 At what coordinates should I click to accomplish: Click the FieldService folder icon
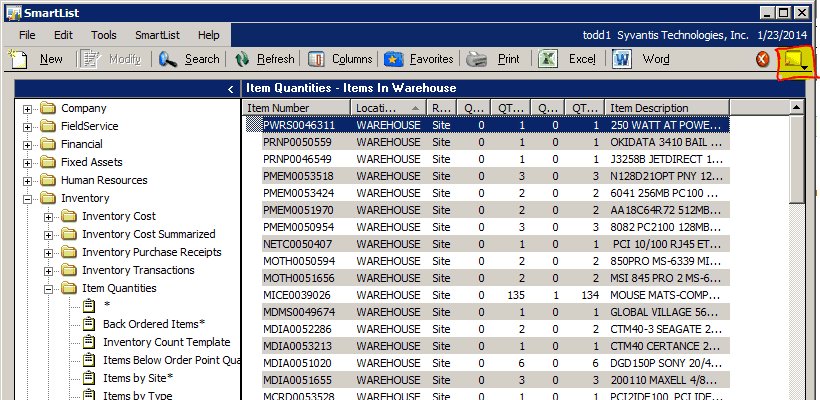48,126
